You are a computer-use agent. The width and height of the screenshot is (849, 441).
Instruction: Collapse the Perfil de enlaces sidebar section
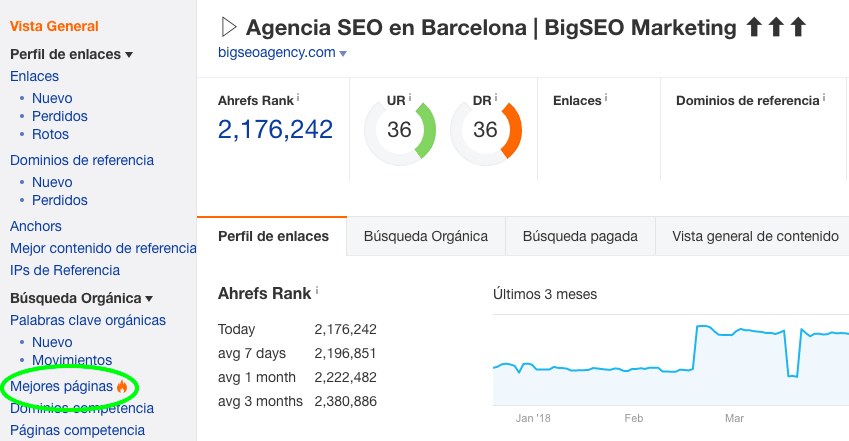tap(129, 55)
